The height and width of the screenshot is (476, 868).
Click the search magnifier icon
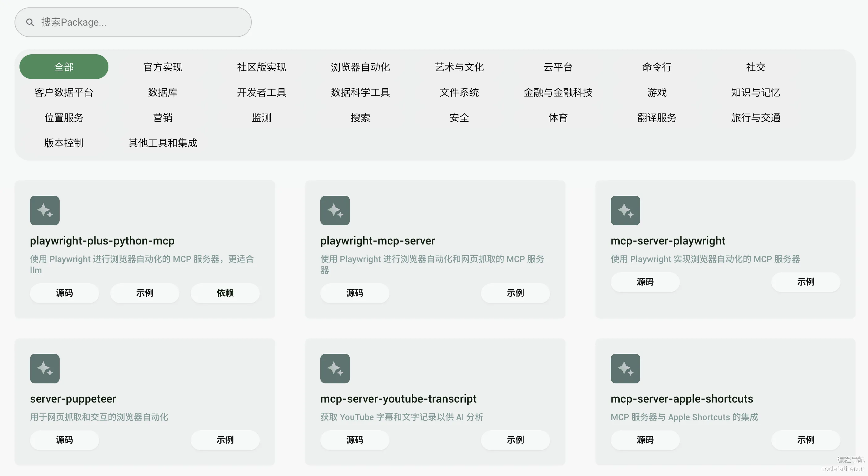coord(30,22)
